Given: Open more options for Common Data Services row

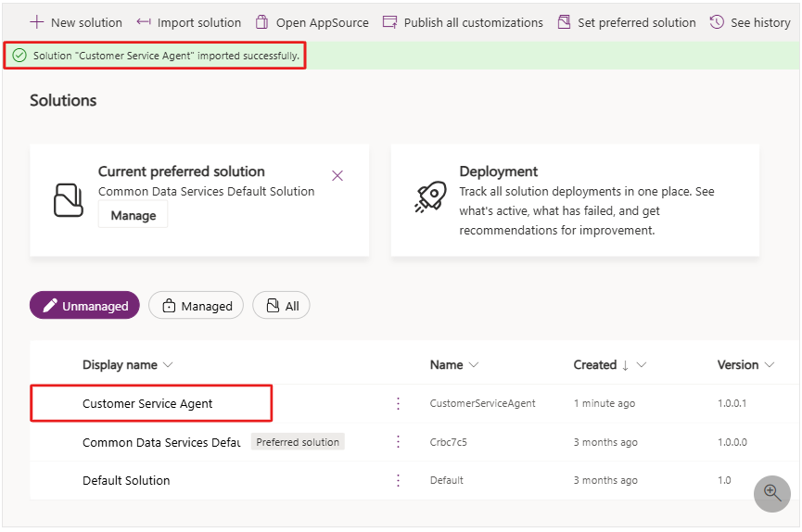Looking at the screenshot, I should point(398,442).
